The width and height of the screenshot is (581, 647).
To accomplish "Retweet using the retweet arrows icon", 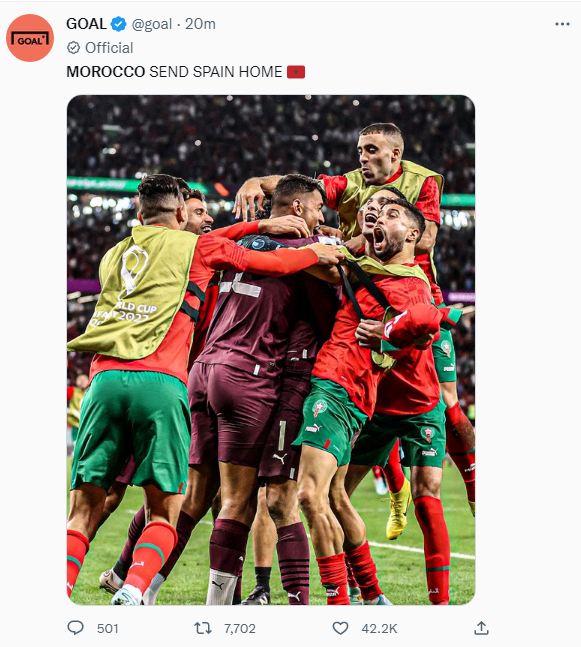I will click(203, 628).
